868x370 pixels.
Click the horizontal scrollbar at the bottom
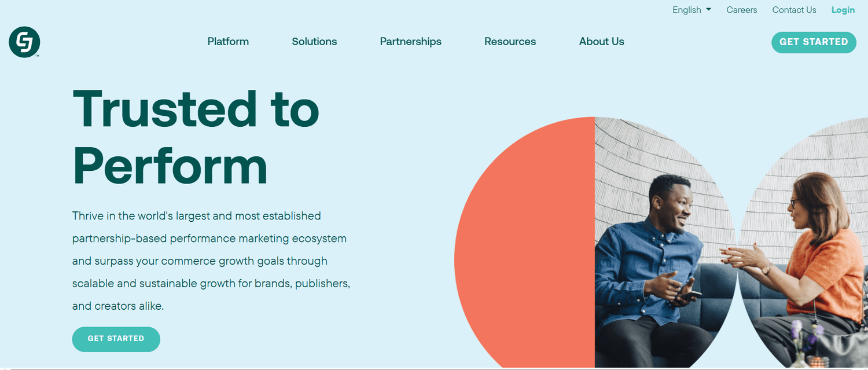pyautogui.click(x=434, y=367)
